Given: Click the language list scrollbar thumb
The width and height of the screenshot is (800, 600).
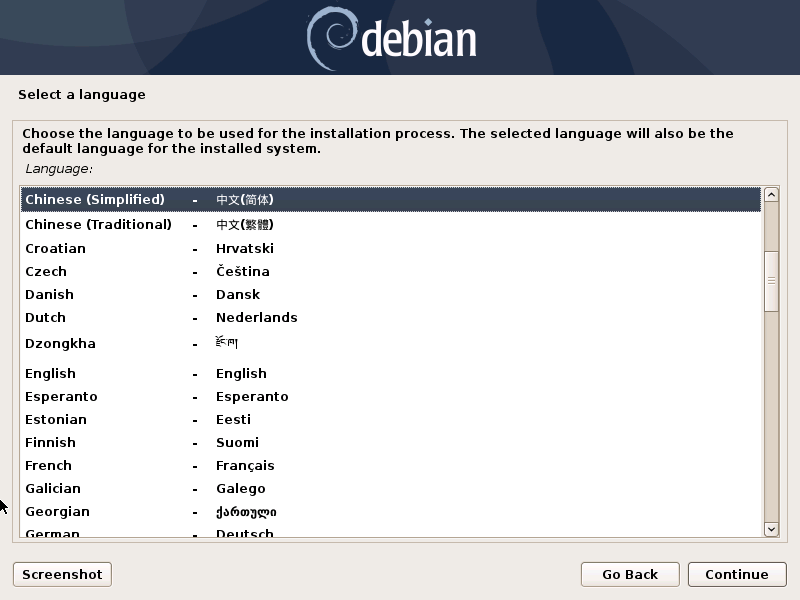Looking at the screenshot, I should [x=771, y=281].
